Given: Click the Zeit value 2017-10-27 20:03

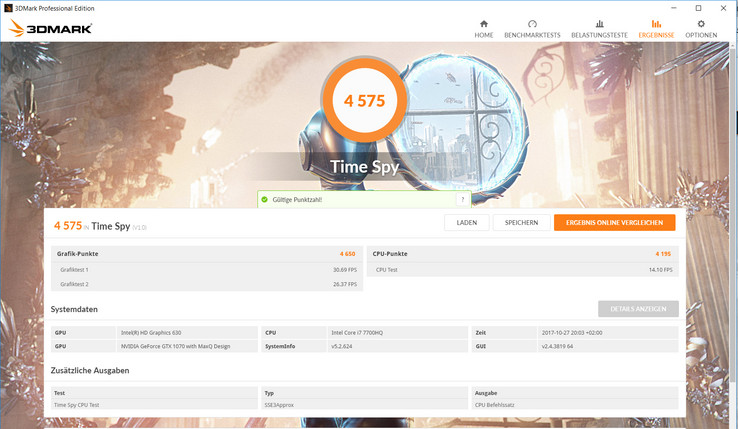Looking at the screenshot, I should [x=608, y=332].
